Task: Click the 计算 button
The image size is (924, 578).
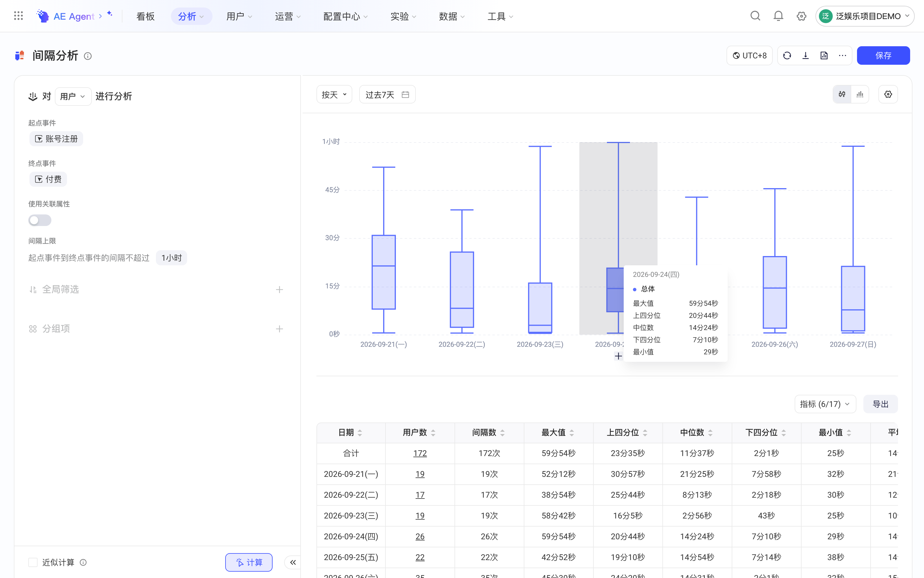Action: pos(249,562)
